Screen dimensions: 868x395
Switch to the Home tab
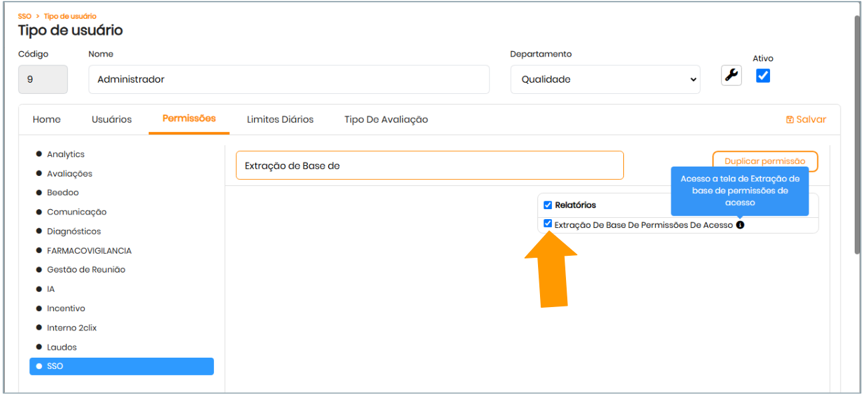tap(47, 120)
